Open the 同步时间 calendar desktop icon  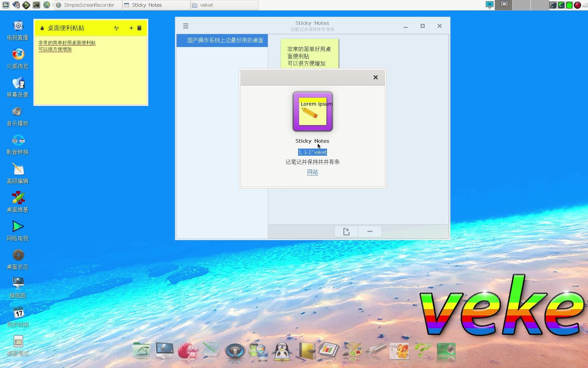(18, 317)
